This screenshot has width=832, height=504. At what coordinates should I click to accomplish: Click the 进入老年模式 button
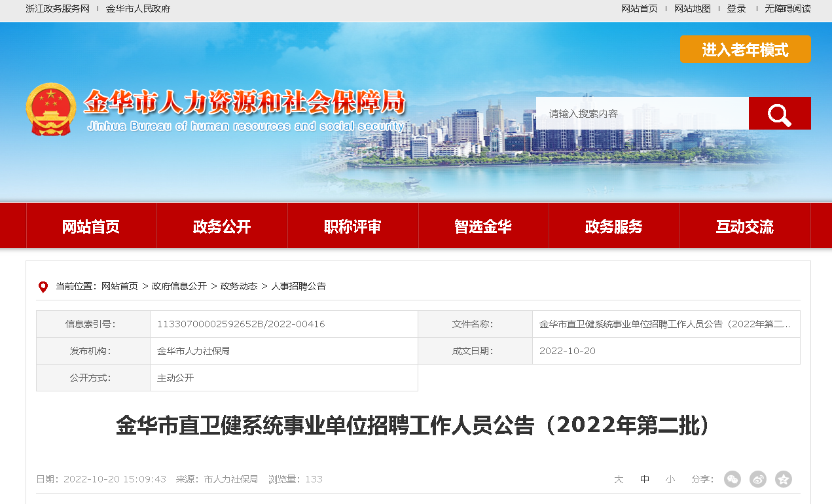click(745, 50)
